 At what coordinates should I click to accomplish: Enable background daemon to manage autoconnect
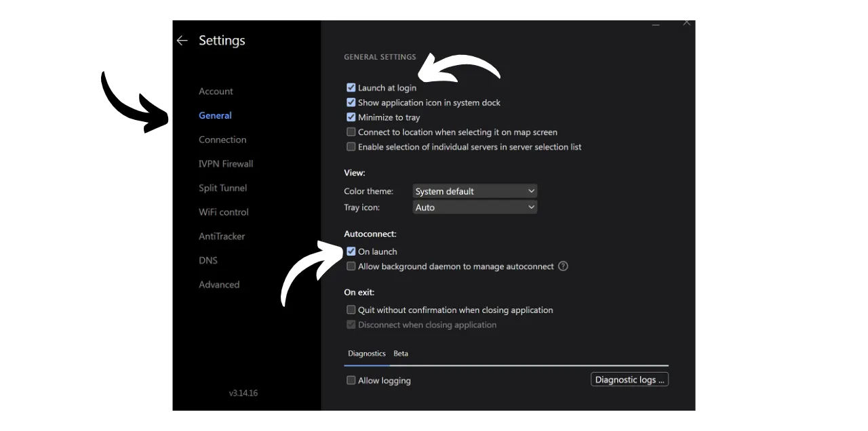point(351,266)
